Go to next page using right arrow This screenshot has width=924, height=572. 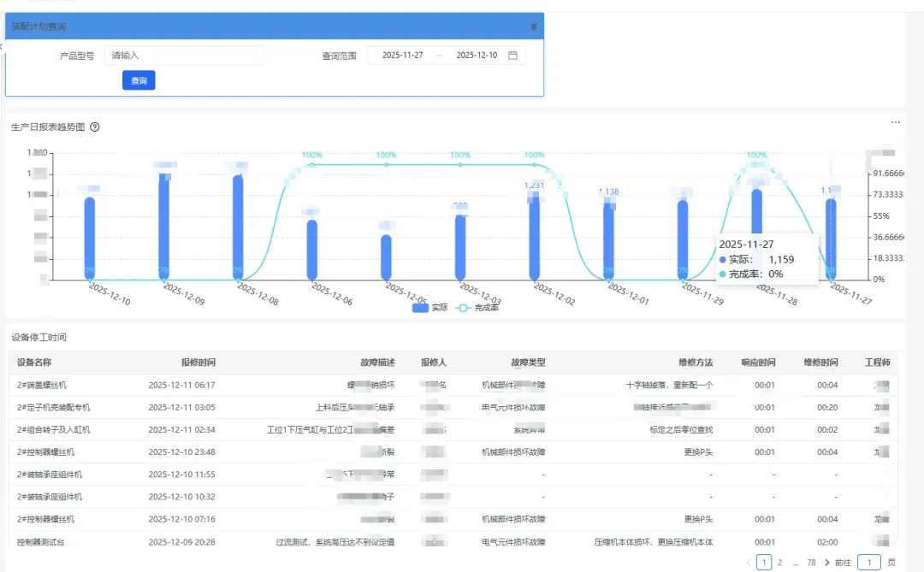[826, 562]
